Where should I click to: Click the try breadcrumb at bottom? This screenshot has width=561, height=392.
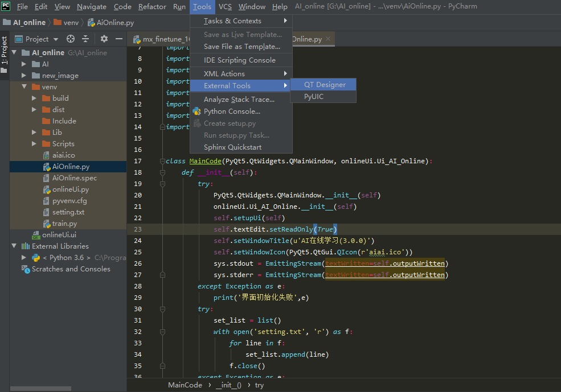[x=259, y=385]
